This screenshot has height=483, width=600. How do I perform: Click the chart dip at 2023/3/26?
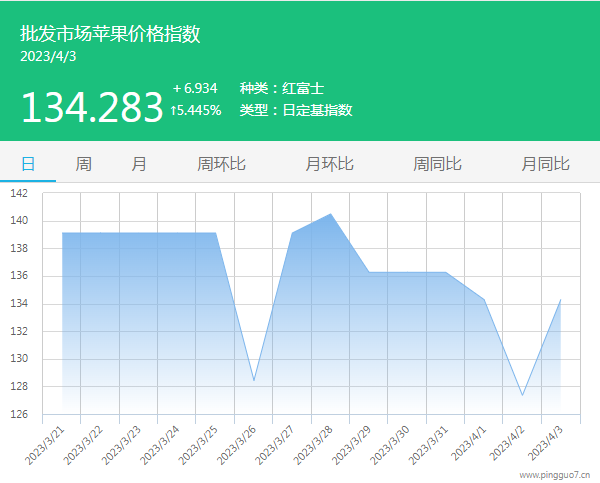(254, 380)
